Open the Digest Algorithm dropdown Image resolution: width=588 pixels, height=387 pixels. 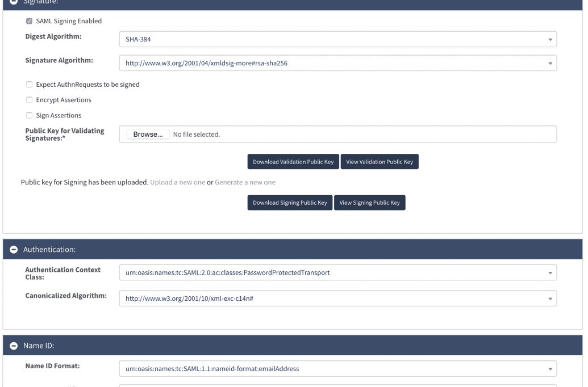[337, 39]
